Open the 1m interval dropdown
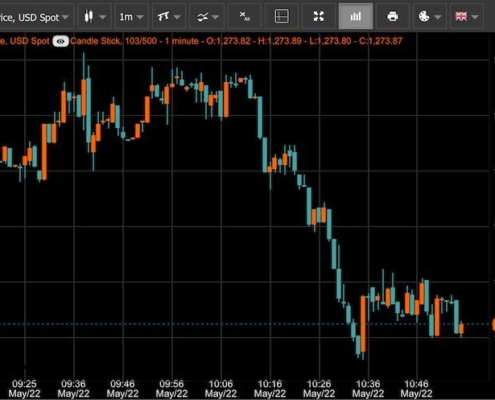Screen dimensions: 495x400 click(x=131, y=16)
